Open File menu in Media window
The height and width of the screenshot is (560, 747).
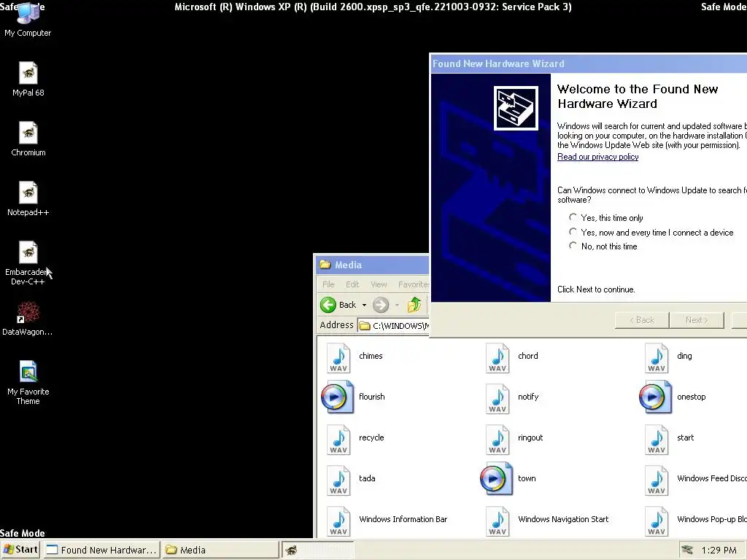(x=328, y=284)
